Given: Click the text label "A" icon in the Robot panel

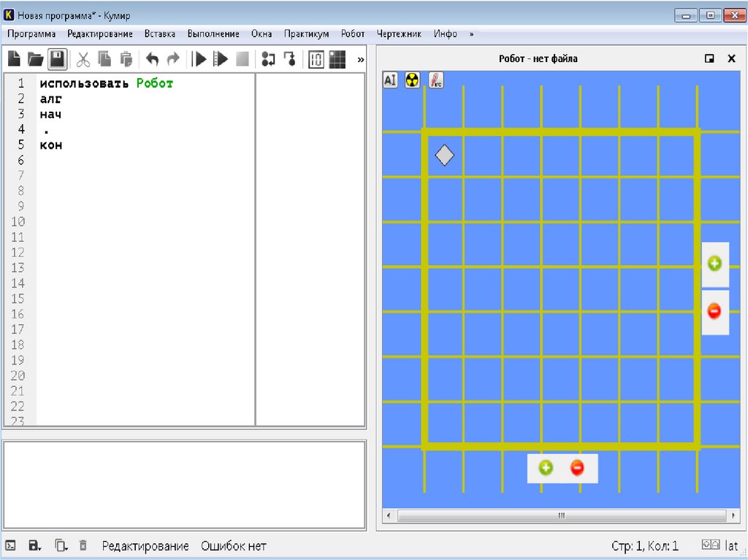Looking at the screenshot, I should (x=390, y=80).
